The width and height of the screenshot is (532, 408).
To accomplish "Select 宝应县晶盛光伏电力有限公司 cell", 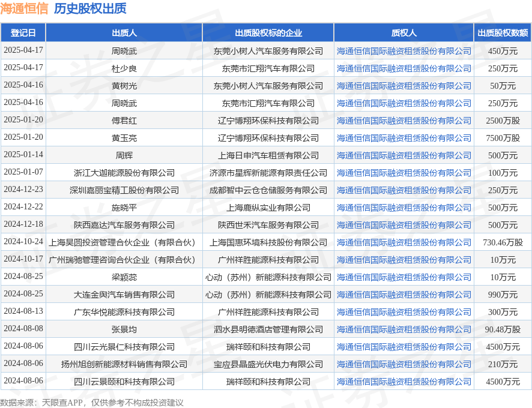I will pos(268,365).
